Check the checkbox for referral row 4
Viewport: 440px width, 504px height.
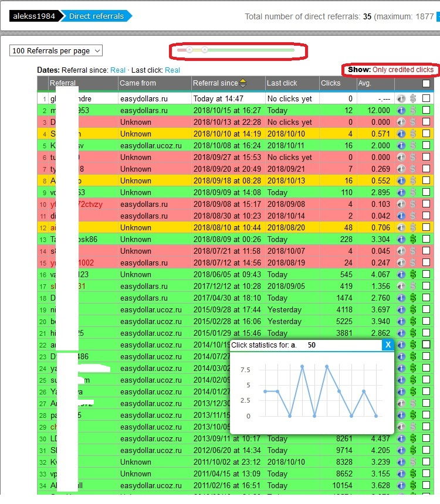coord(426,134)
